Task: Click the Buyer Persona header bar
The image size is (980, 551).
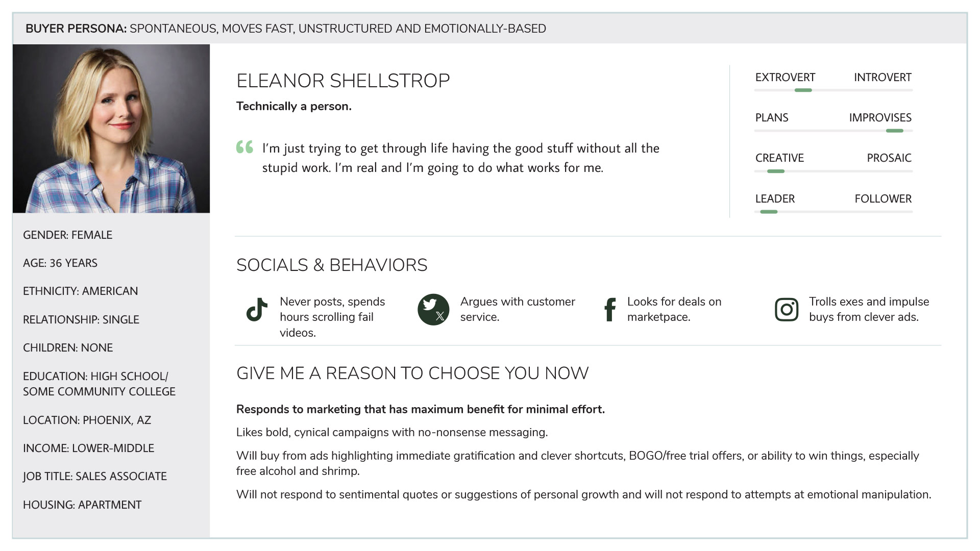Action: (x=490, y=29)
